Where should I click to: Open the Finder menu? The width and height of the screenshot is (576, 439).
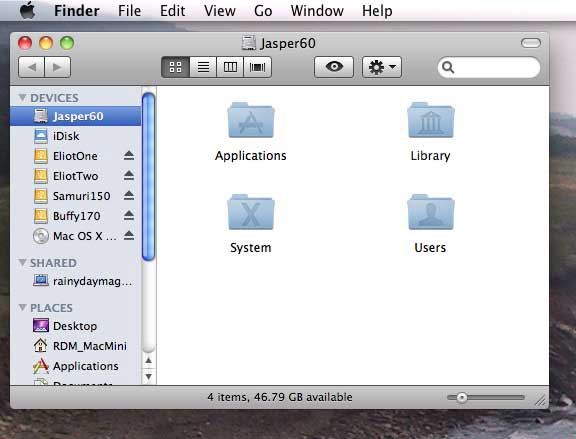(77, 11)
